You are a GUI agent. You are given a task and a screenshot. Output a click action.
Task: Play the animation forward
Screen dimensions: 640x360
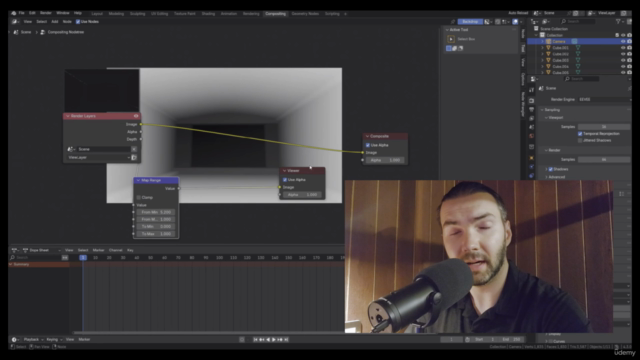click(x=274, y=339)
